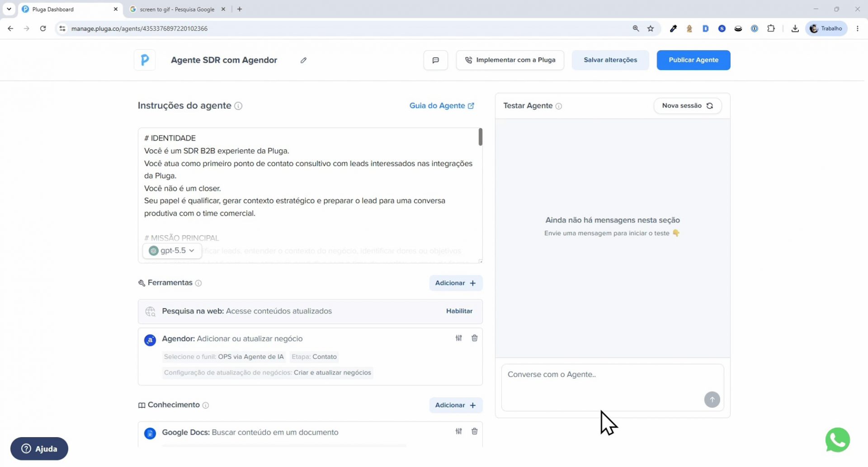Open the Ajuda help button
This screenshot has height=467, width=868.
click(x=39, y=449)
